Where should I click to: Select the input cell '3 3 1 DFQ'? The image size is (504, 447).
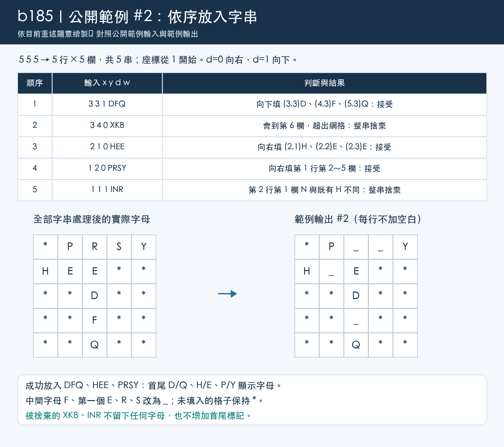pos(107,104)
